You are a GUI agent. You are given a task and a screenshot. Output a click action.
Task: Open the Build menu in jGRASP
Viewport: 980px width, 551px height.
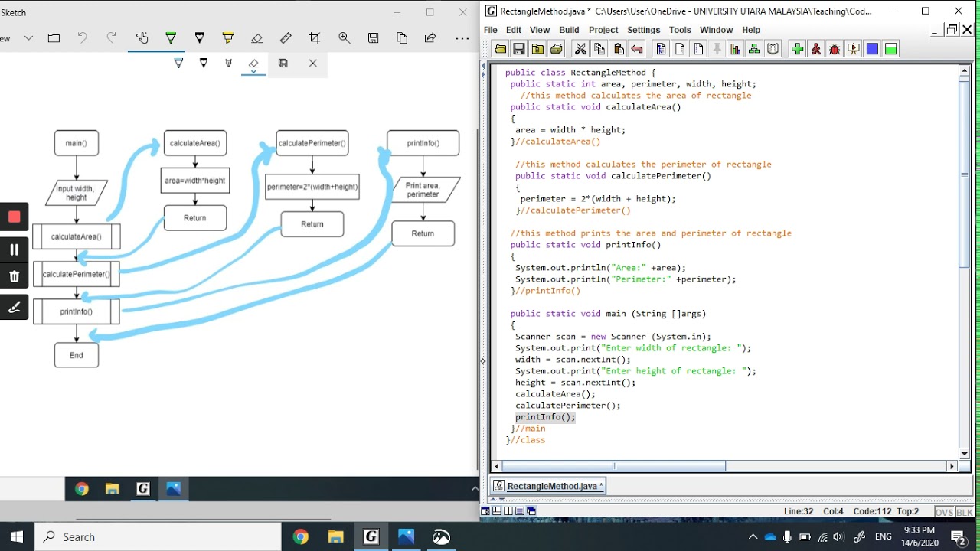[569, 30]
